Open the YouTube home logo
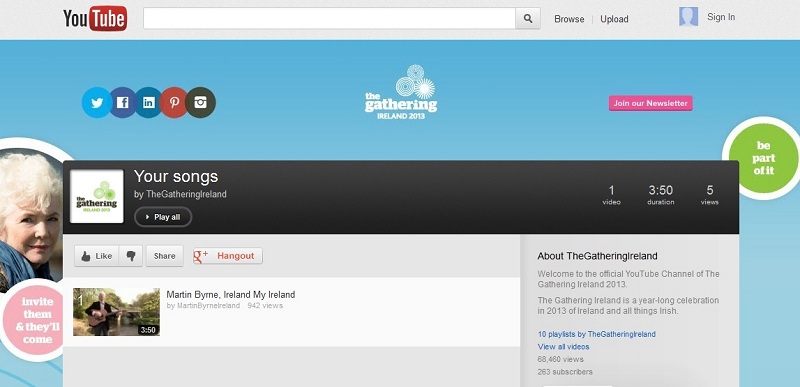Viewport: 800px width, 387px height. 95,19
